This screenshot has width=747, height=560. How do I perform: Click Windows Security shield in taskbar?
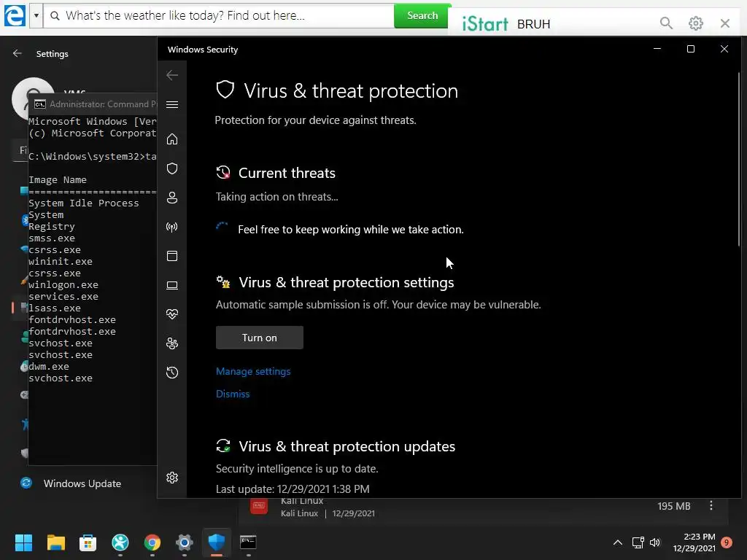pos(216,542)
